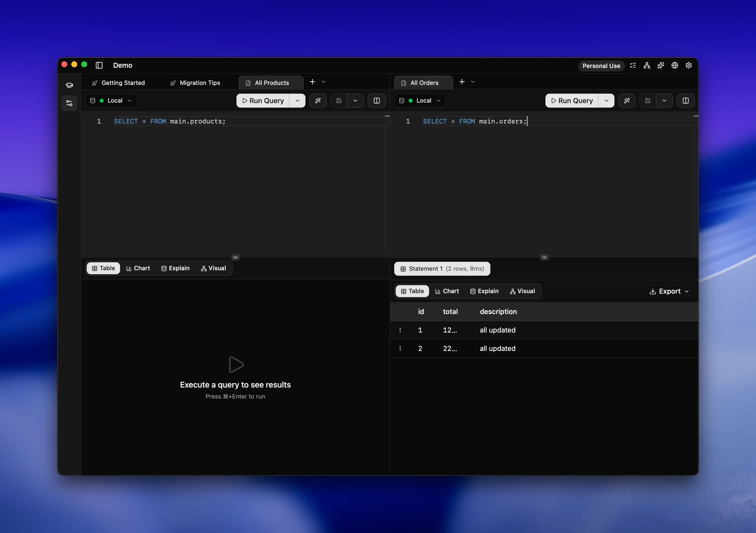Click the globe icon in title bar
The width and height of the screenshot is (756, 533).
(x=674, y=66)
